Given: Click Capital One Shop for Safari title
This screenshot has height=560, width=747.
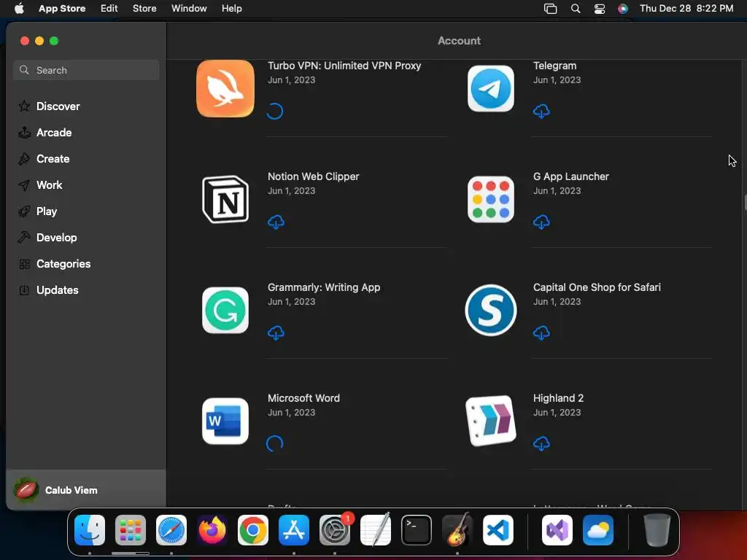Looking at the screenshot, I should (597, 287).
